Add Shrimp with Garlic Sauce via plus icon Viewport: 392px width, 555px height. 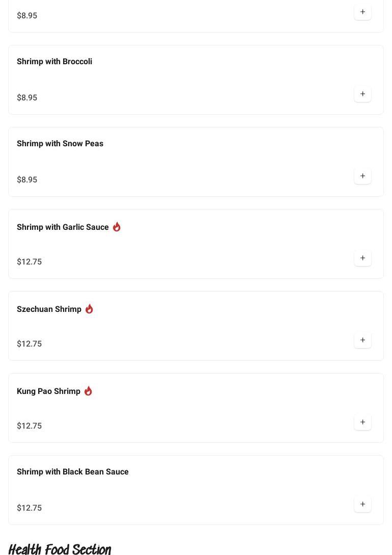click(x=362, y=258)
